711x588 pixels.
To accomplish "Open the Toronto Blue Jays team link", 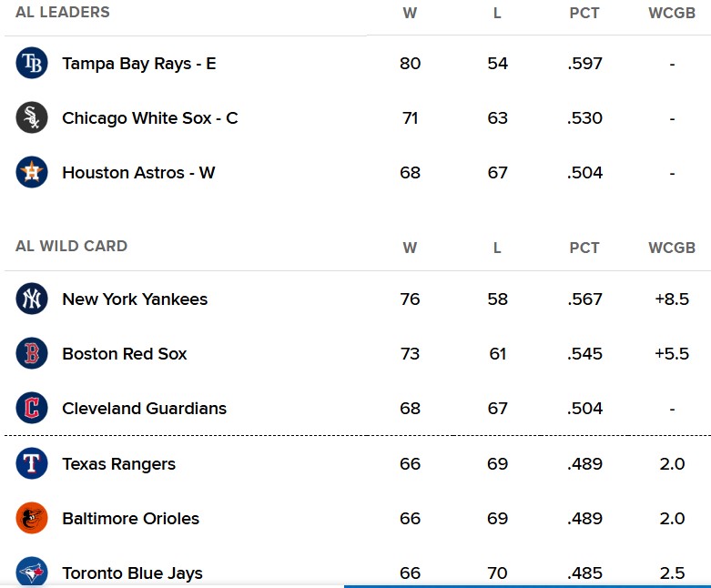I will coord(132,573).
